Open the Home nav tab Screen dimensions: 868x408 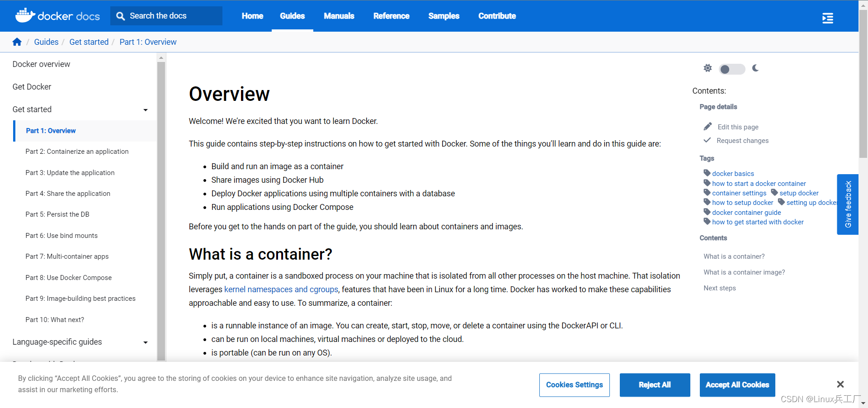click(x=252, y=16)
